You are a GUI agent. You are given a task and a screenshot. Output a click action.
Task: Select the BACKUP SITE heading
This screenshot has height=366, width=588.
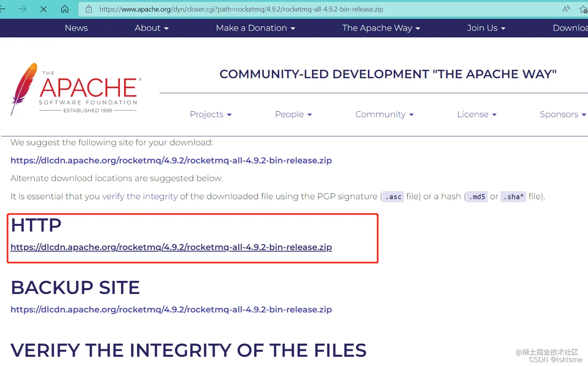75,288
